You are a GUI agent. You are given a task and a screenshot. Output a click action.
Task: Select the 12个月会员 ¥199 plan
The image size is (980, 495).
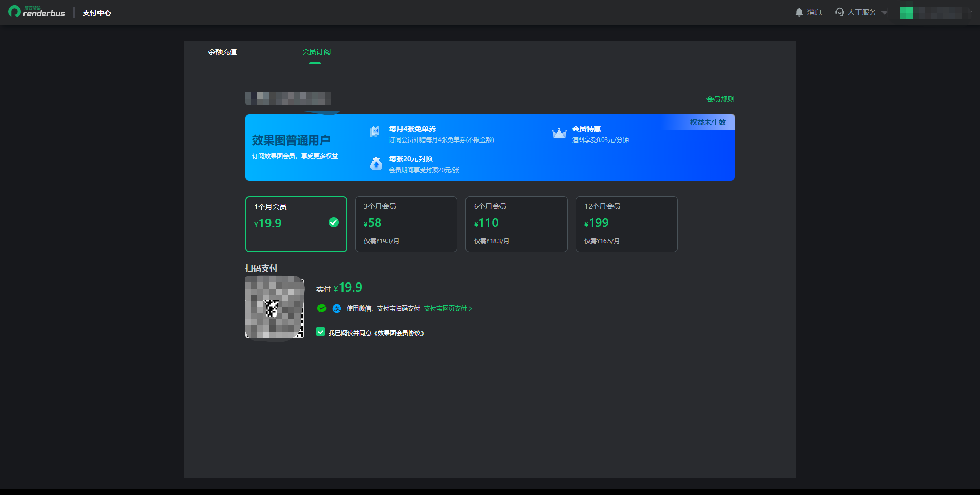627,224
